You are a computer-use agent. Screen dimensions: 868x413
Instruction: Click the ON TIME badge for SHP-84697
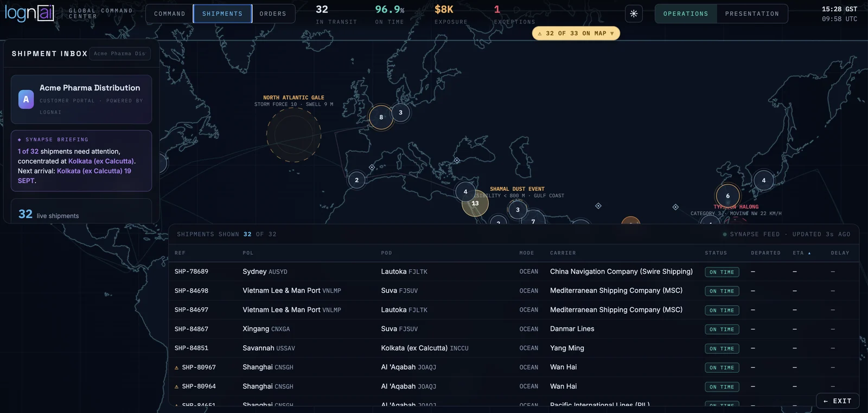(722, 311)
